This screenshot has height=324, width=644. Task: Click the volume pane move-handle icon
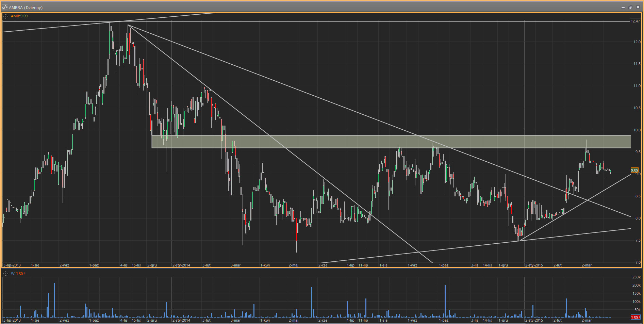click(x=5, y=273)
